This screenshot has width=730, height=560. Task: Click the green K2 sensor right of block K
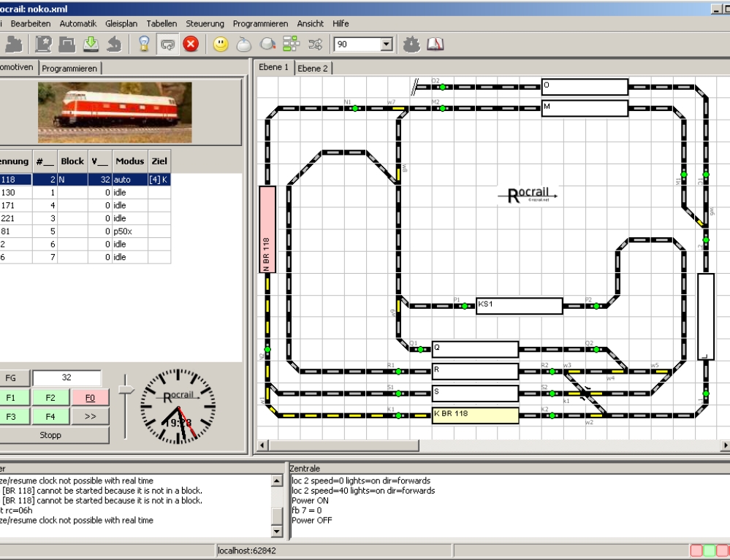pos(552,415)
